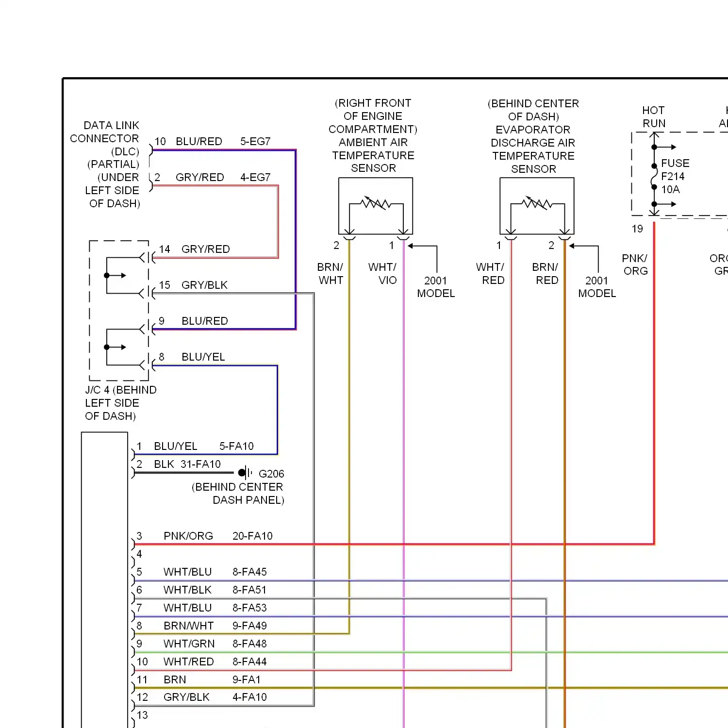This screenshot has width=728, height=728.
Task: Click the '2001 MODEL' note near evaporator sensor
Action: (597, 287)
